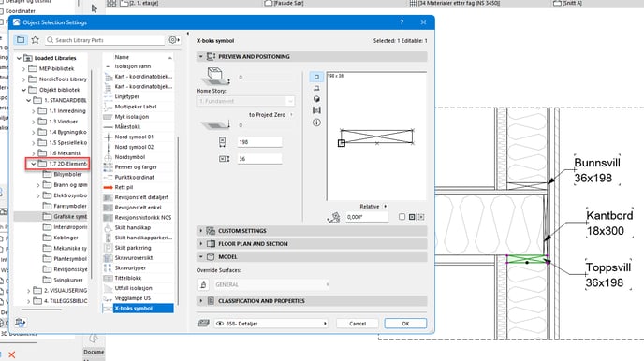The height and width of the screenshot is (361, 644).
Task: Open the Library Manager icon at bottom-left
Action: 21,323
